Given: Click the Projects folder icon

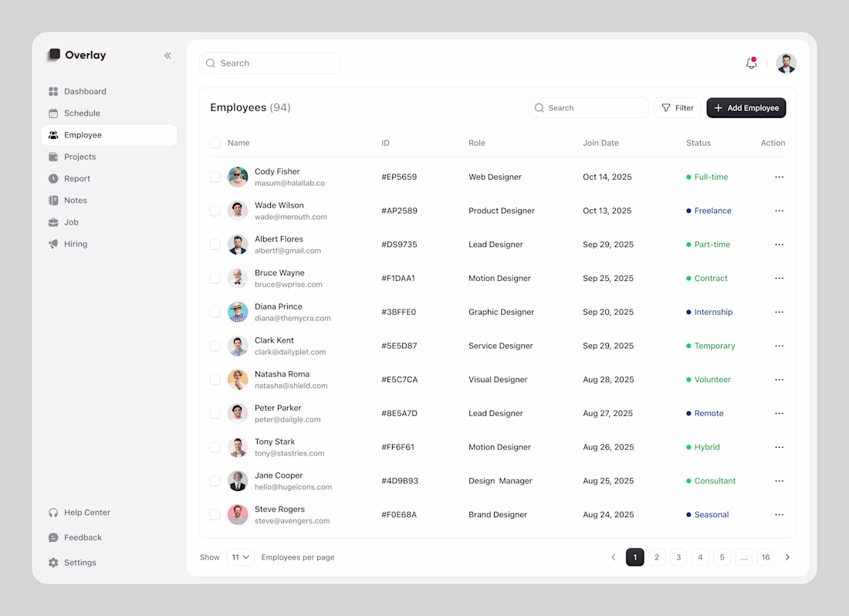Looking at the screenshot, I should (x=53, y=157).
